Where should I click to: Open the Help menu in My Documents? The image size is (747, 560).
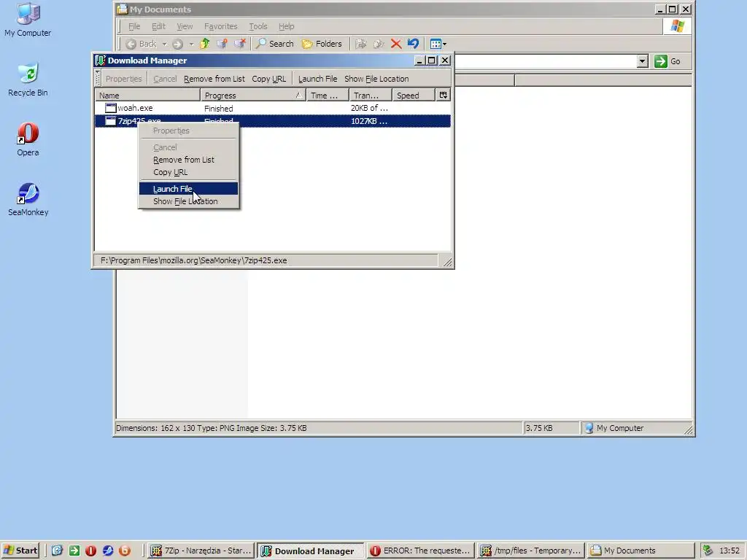286,27
